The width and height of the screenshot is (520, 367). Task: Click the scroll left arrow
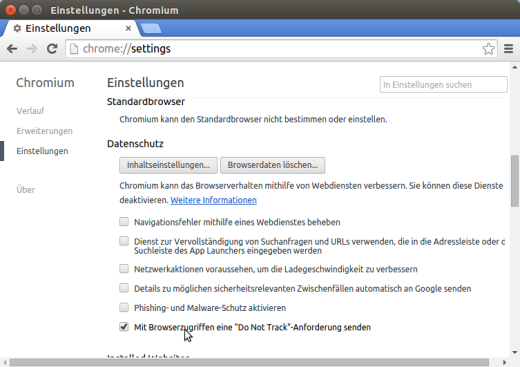5,362
